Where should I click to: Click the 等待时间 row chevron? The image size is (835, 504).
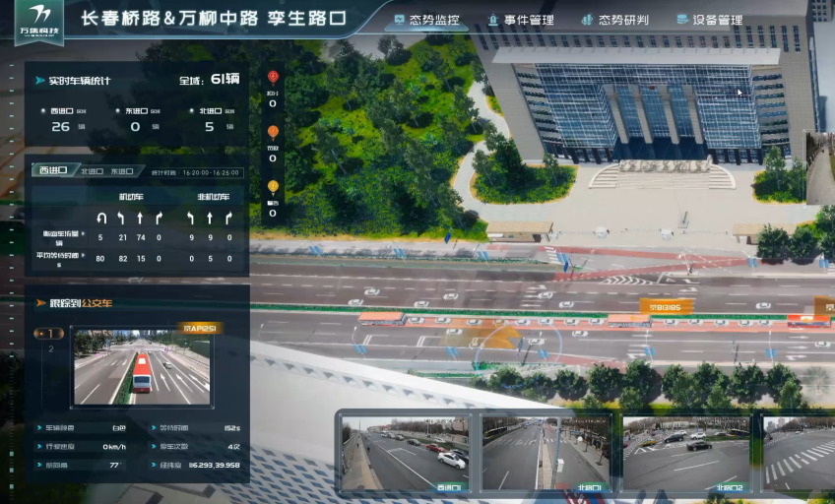point(154,427)
